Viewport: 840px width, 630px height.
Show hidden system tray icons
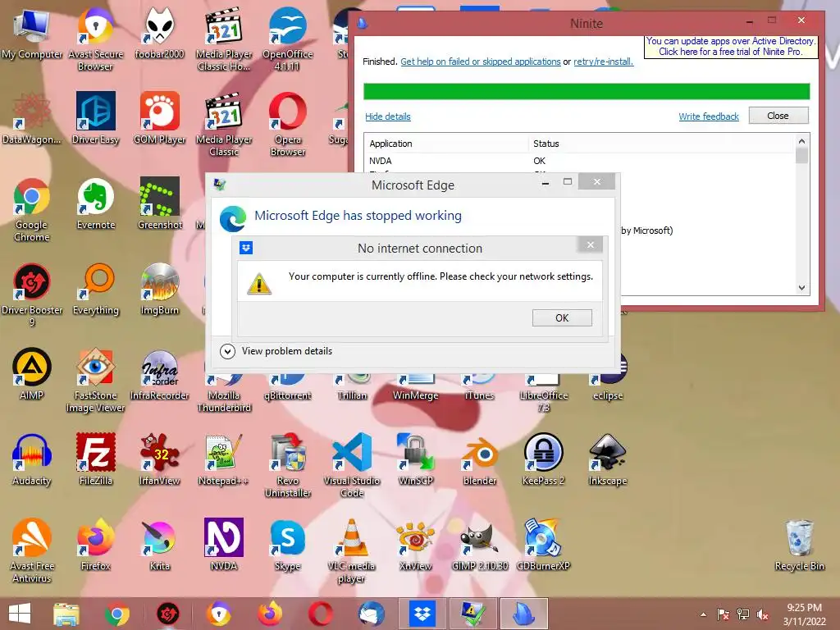[x=703, y=614]
